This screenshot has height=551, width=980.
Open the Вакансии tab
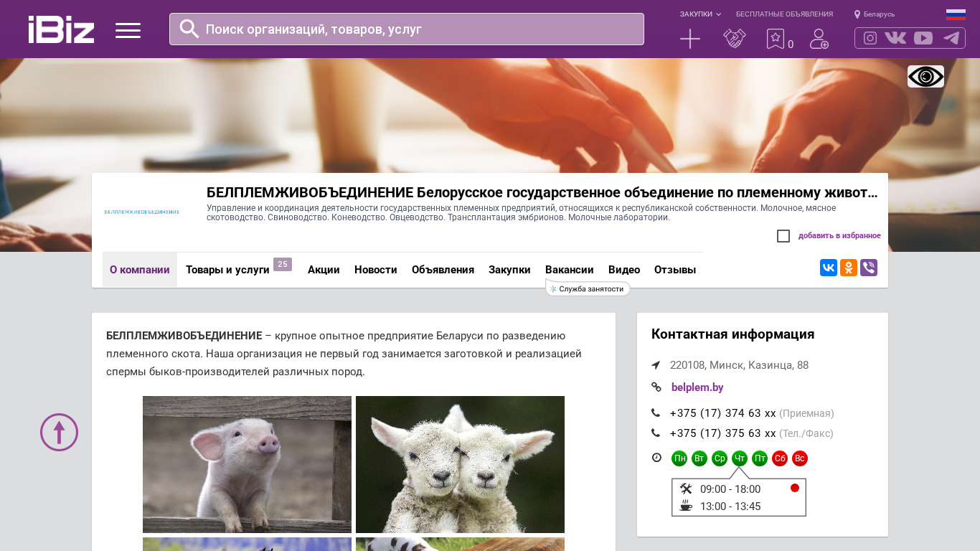click(x=570, y=270)
